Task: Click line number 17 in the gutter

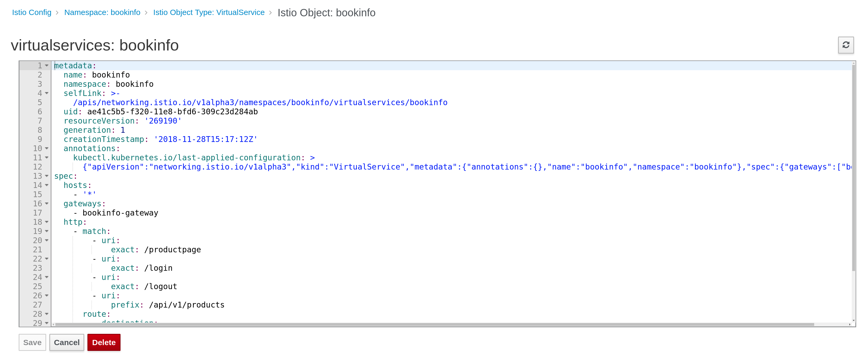Action: [x=37, y=213]
